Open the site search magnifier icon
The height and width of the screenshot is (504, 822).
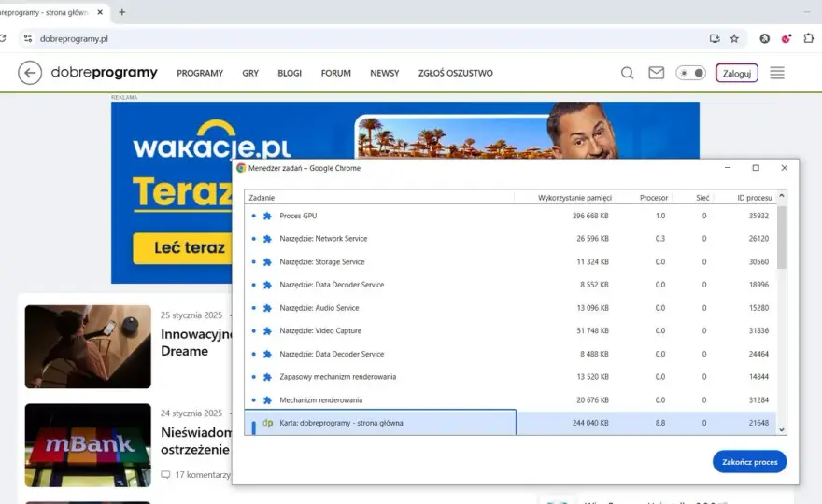coord(627,73)
